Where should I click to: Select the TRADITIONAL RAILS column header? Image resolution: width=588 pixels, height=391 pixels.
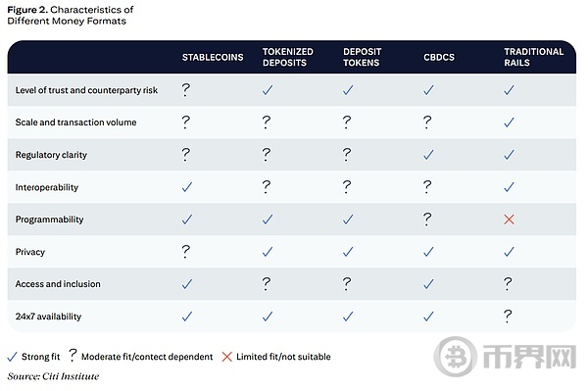pos(534,57)
